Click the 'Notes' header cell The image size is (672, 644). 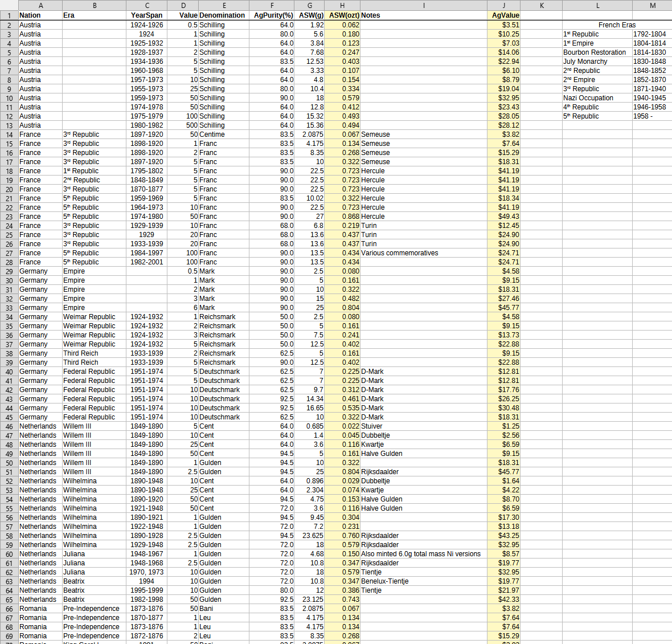(x=424, y=15)
